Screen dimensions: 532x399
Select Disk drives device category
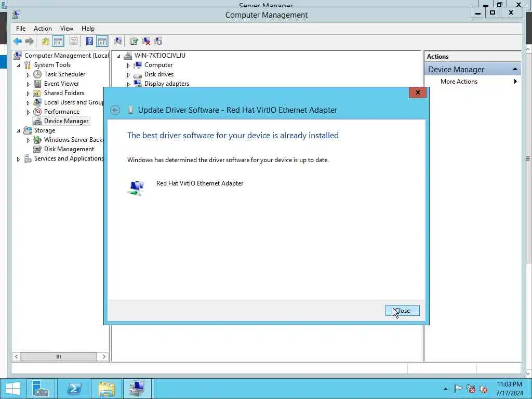[x=159, y=74]
